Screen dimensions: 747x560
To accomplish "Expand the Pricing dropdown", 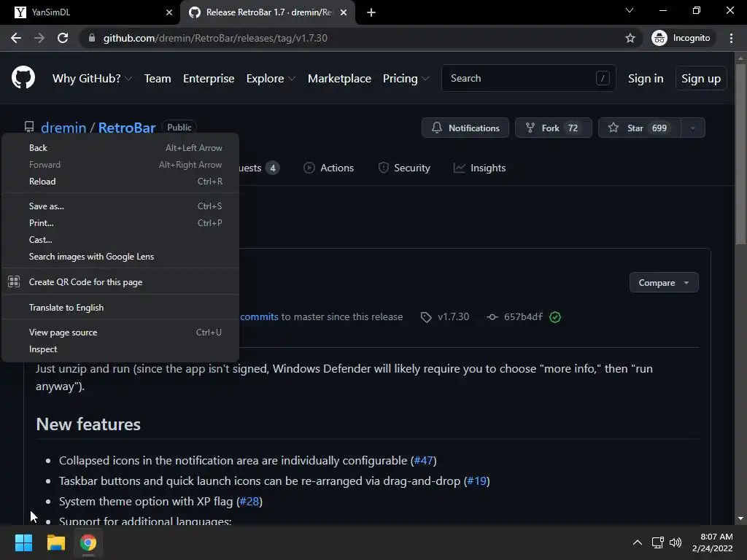I will (406, 79).
